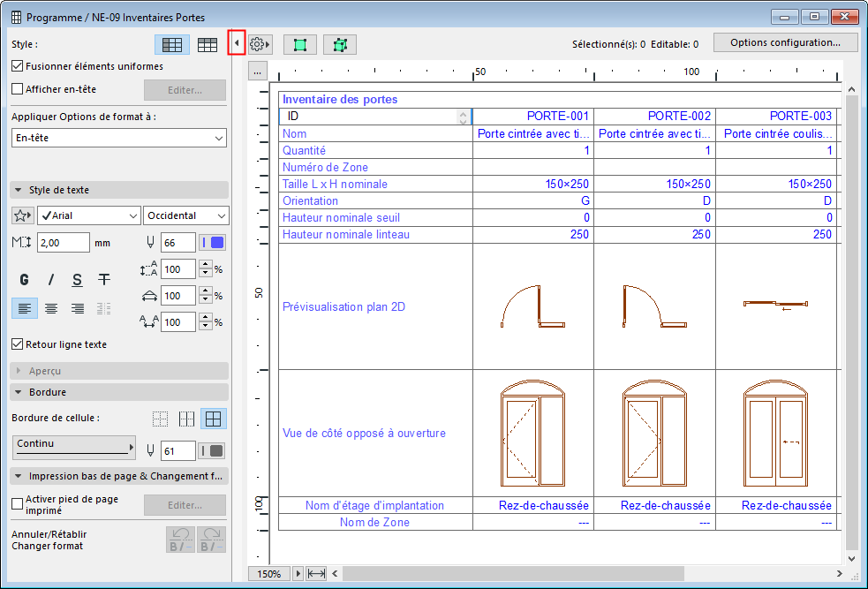
Task: Open the 150% zoom level button
Action: tap(269, 574)
